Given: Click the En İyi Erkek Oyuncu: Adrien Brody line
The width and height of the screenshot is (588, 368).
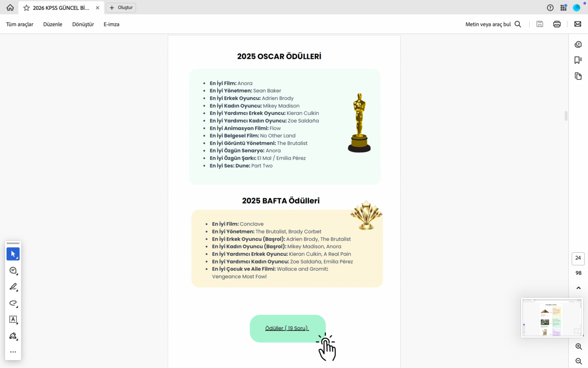Looking at the screenshot, I should [x=252, y=98].
